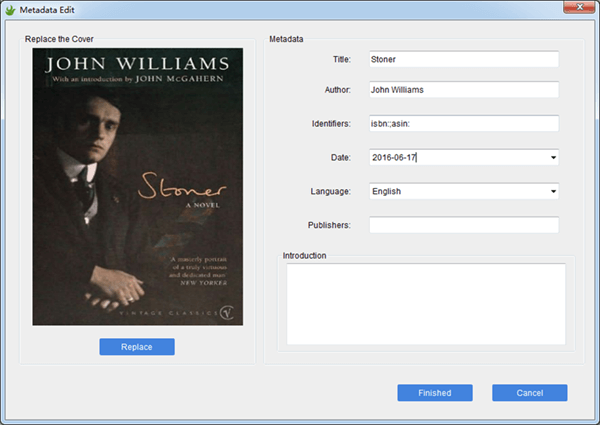600x425 pixels.
Task: Click the Title: label
Action: (342, 59)
